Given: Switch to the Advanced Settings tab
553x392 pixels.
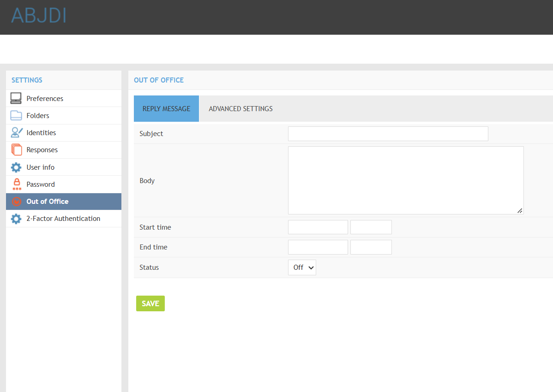Looking at the screenshot, I should click(240, 108).
